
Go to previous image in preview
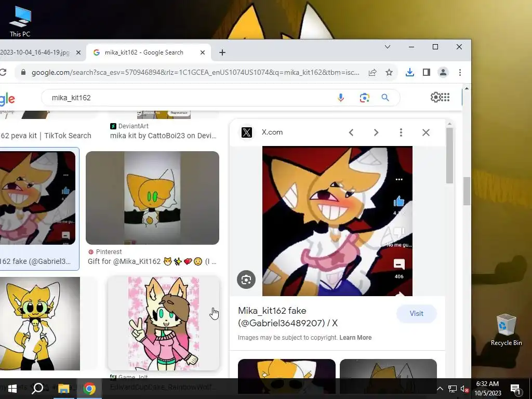[x=351, y=132]
